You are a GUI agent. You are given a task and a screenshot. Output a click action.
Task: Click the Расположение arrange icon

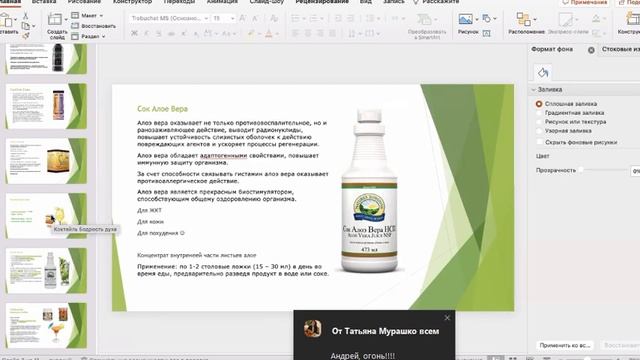[x=523, y=19]
